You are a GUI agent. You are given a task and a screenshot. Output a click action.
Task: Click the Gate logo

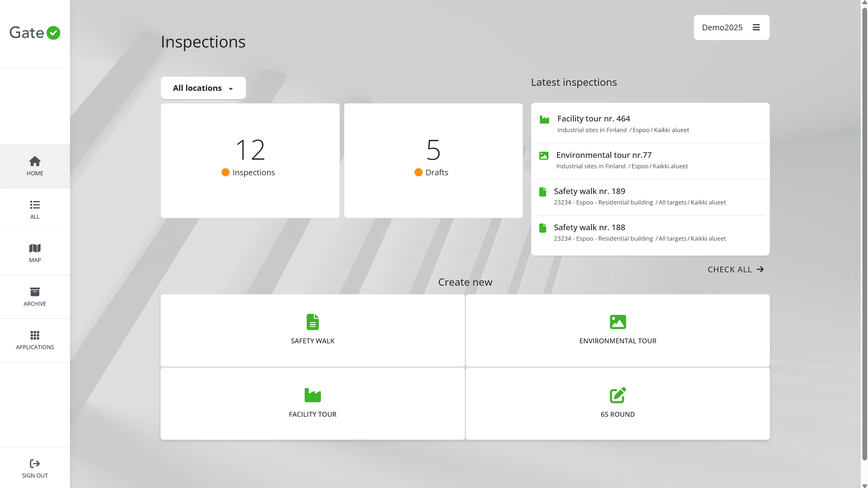coord(35,33)
